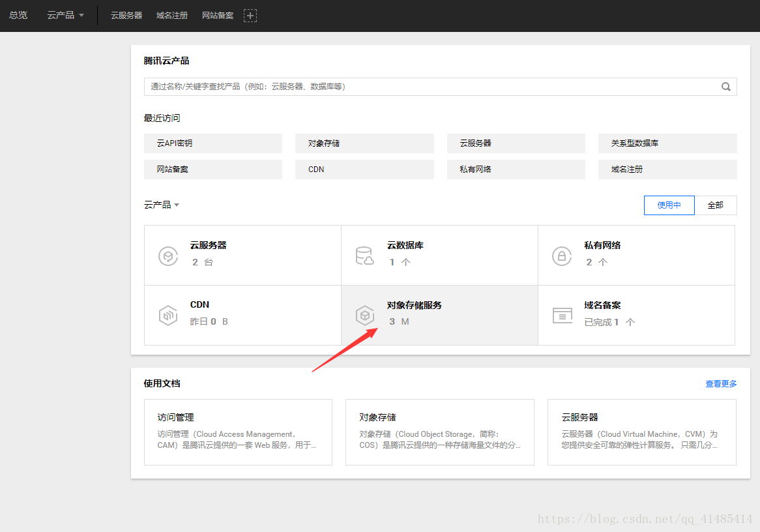Click the 对象存储服务 title text
This screenshot has width=760, height=532.
coord(415,305)
